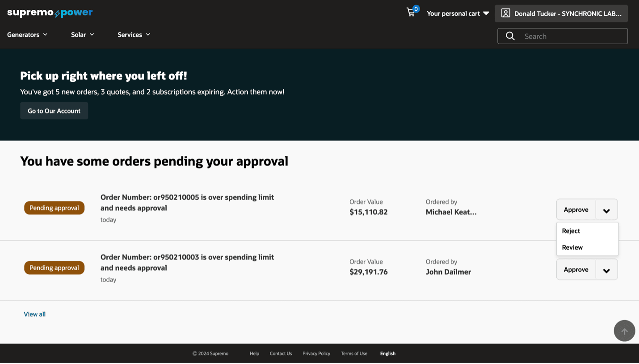Expand the Generators menu
The height and width of the screenshot is (364, 639).
coord(27,34)
